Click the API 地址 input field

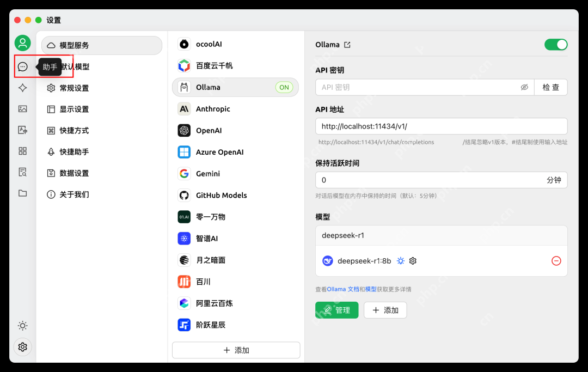442,126
